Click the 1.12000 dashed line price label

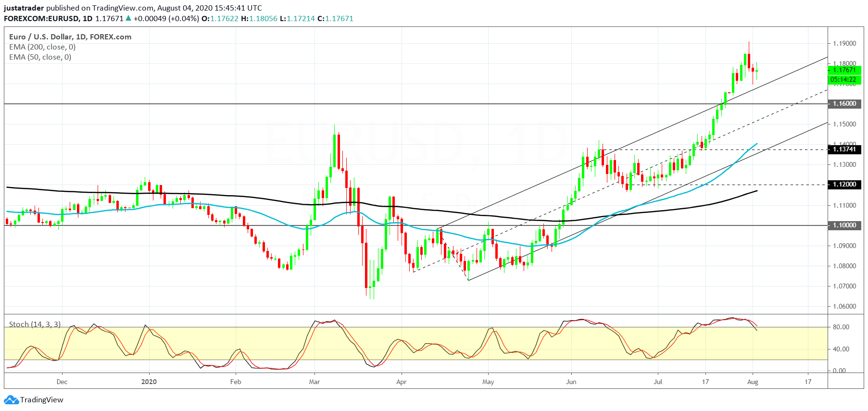point(844,185)
